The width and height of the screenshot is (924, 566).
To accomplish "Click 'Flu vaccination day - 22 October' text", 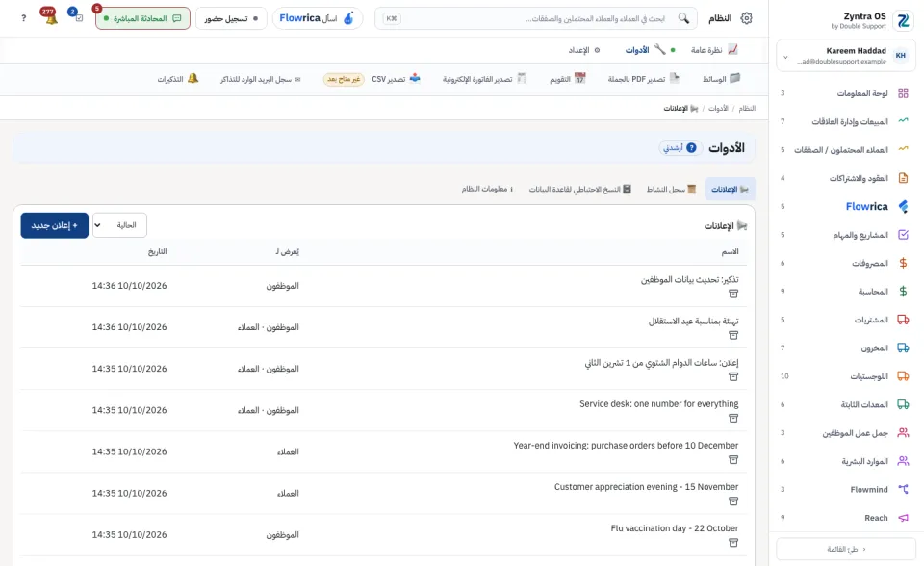I will click(x=674, y=528).
